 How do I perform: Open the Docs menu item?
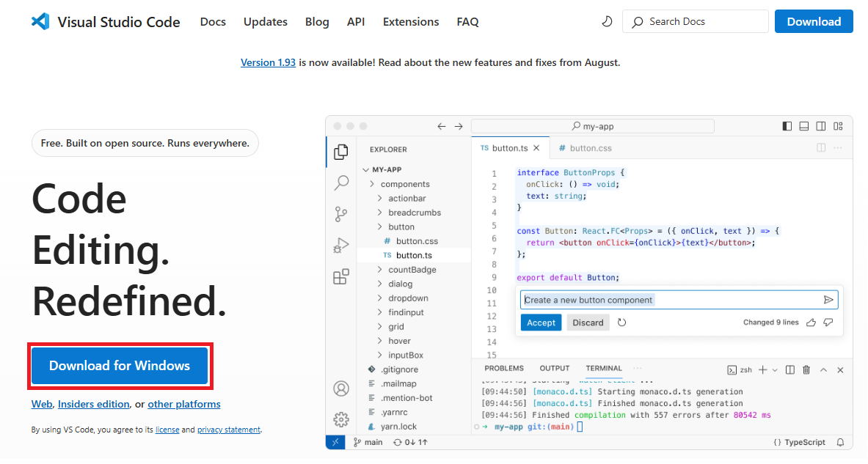(213, 21)
